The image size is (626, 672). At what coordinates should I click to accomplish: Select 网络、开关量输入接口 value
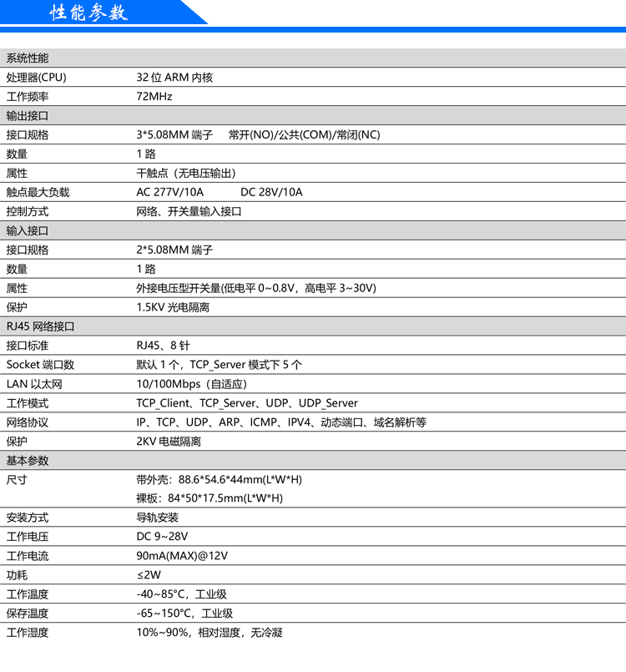click(x=189, y=212)
